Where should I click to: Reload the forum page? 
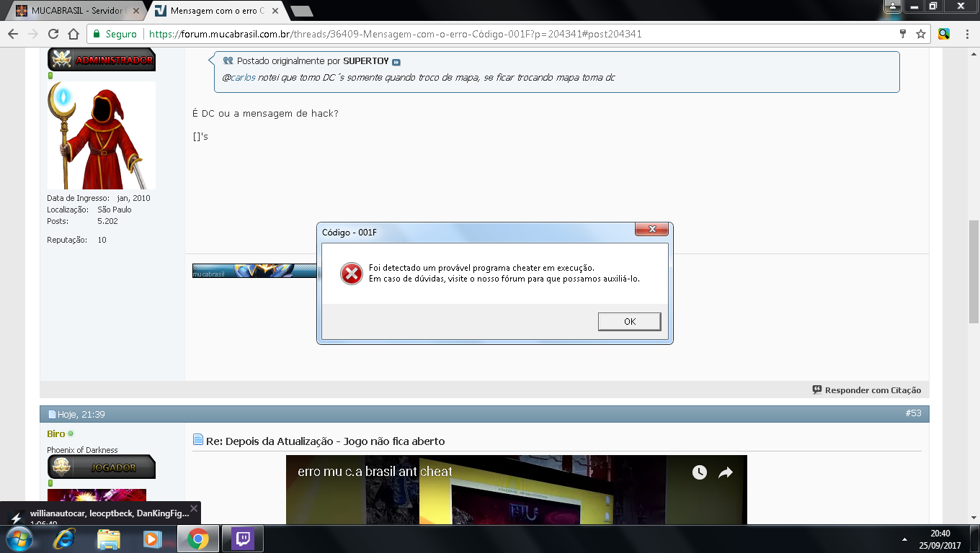tap(53, 34)
